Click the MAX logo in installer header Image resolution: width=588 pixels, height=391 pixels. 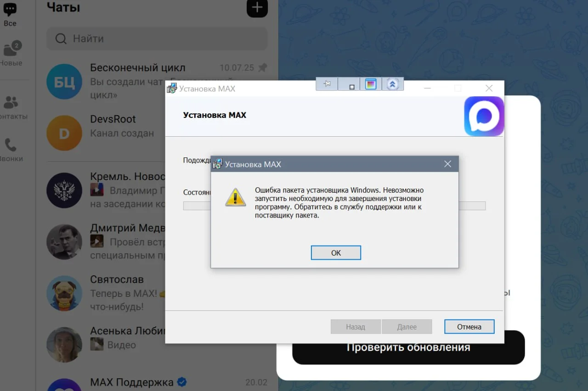pos(484,116)
